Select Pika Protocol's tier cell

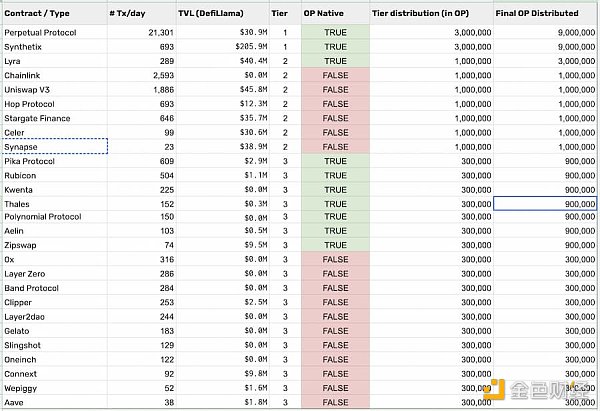click(285, 161)
